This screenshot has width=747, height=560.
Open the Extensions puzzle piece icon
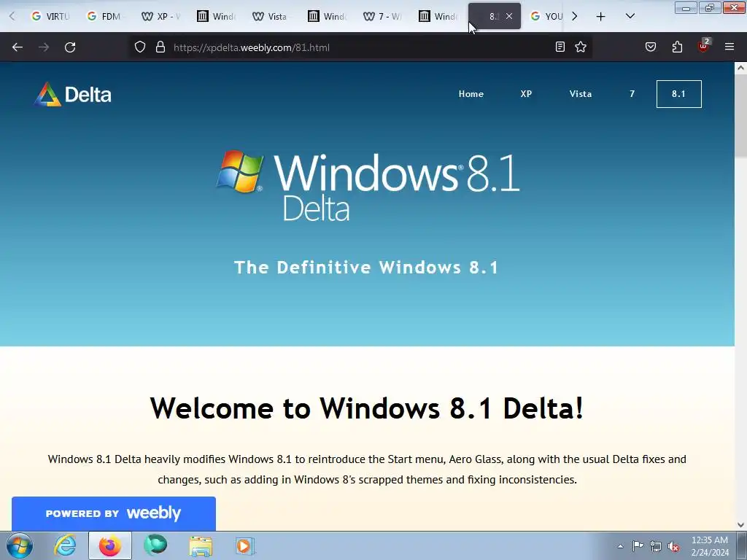pos(677,47)
